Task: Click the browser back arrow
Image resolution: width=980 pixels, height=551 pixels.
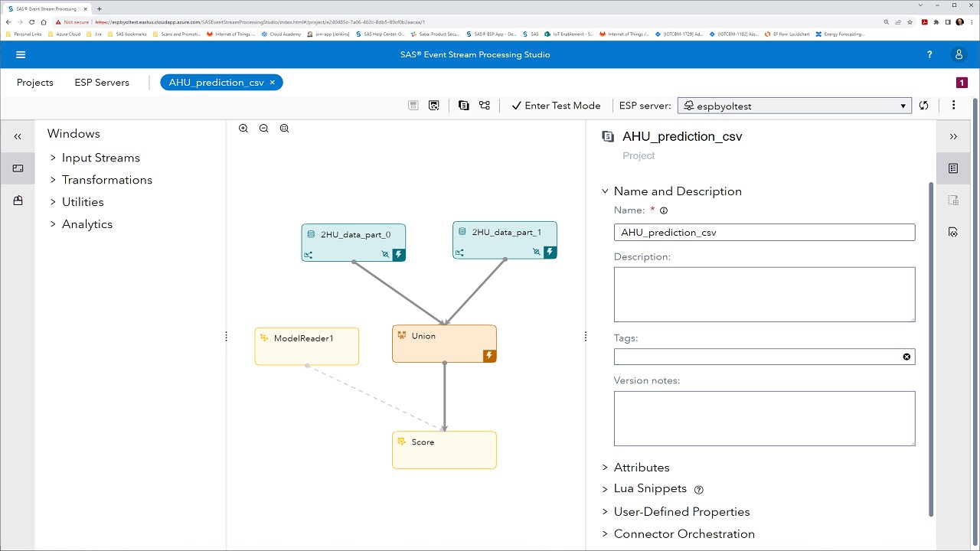Action: (8, 22)
